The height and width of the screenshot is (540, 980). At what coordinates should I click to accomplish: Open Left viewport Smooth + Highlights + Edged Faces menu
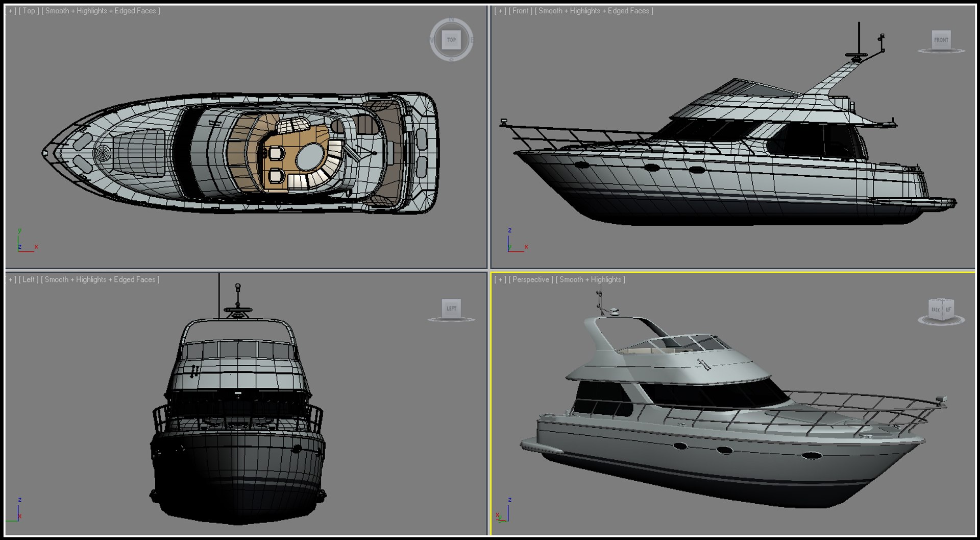coord(100,279)
